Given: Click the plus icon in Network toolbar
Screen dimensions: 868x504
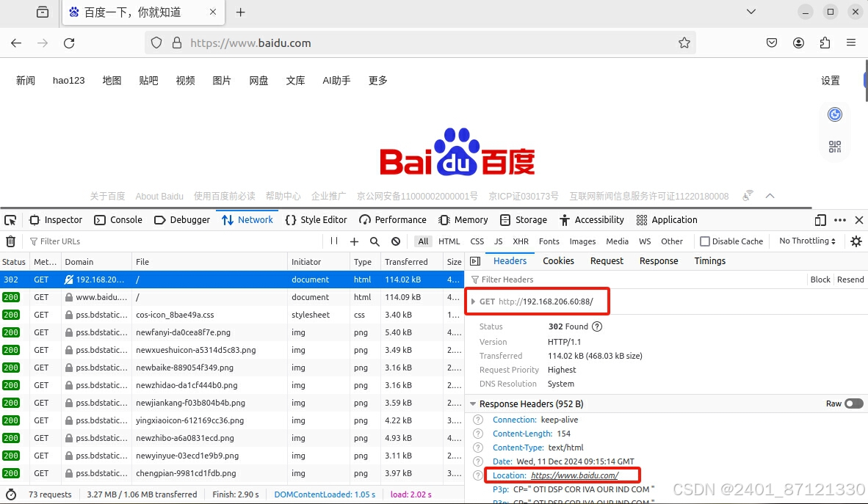Looking at the screenshot, I should point(354,241).
